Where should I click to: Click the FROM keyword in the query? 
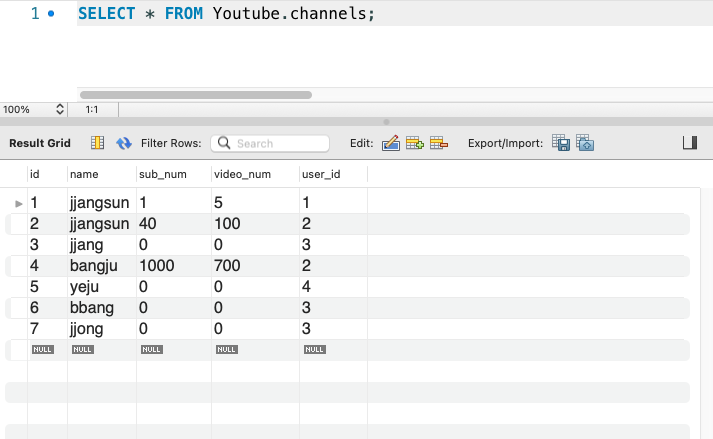pos(184,13)
